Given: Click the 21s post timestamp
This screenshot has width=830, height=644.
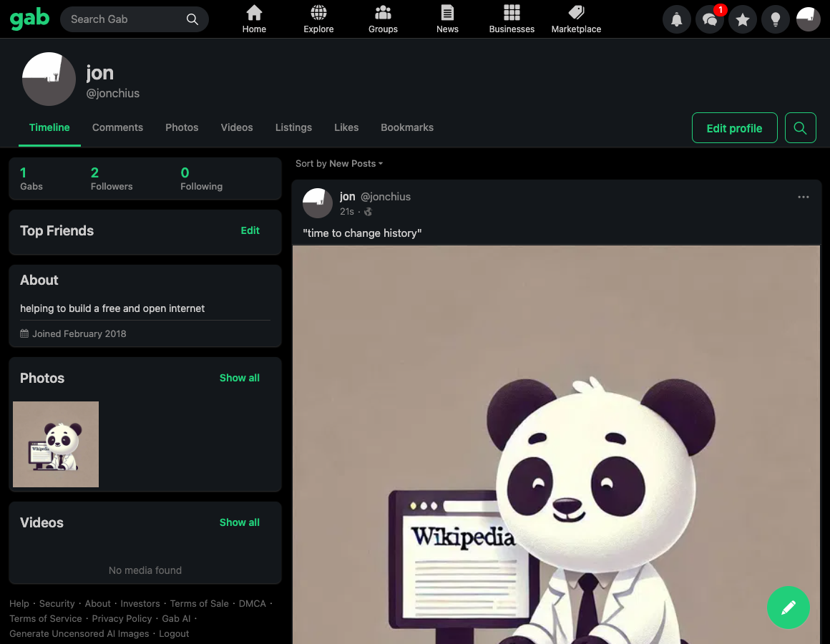Looking at the screenshot, I should pyautogui.click(x=347, y=212).
